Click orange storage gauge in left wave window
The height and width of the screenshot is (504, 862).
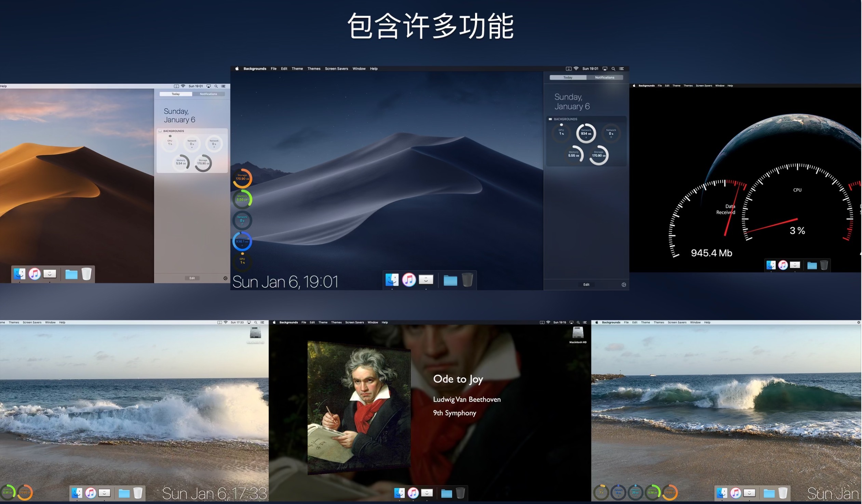coord(25,492)
